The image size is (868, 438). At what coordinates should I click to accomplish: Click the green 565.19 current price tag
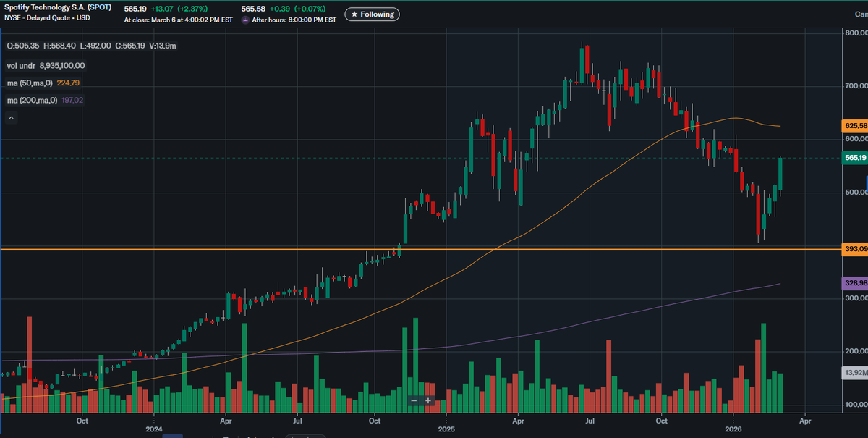[x=856, y=157]
